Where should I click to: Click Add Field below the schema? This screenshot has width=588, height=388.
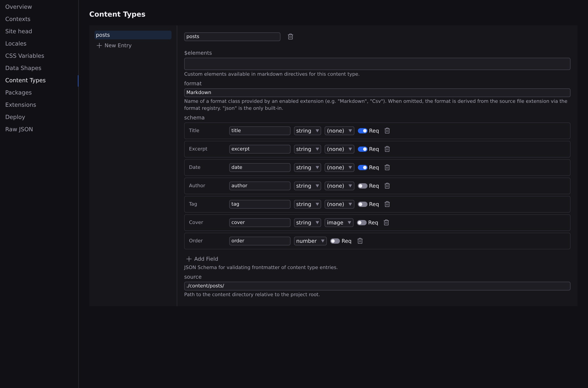coord(202,259)
